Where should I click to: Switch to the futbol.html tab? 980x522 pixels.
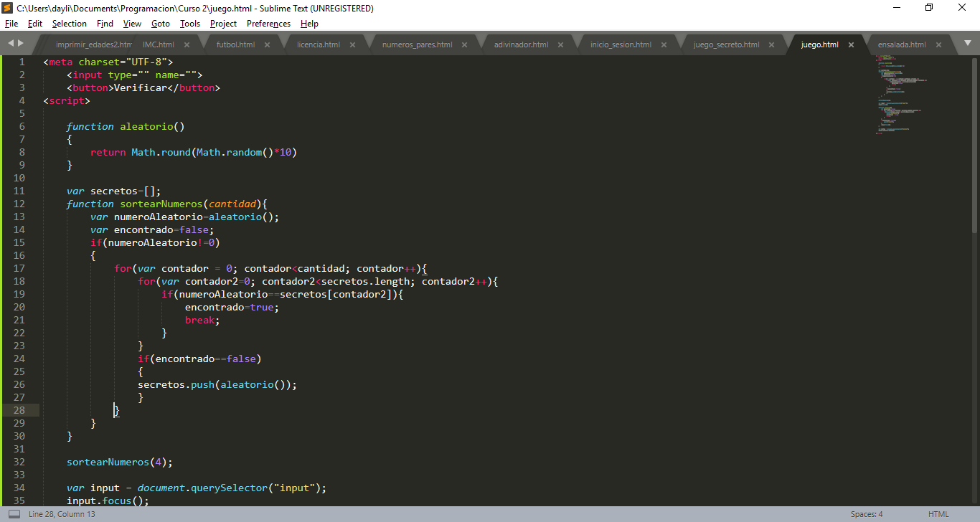(x=235, y=44)
